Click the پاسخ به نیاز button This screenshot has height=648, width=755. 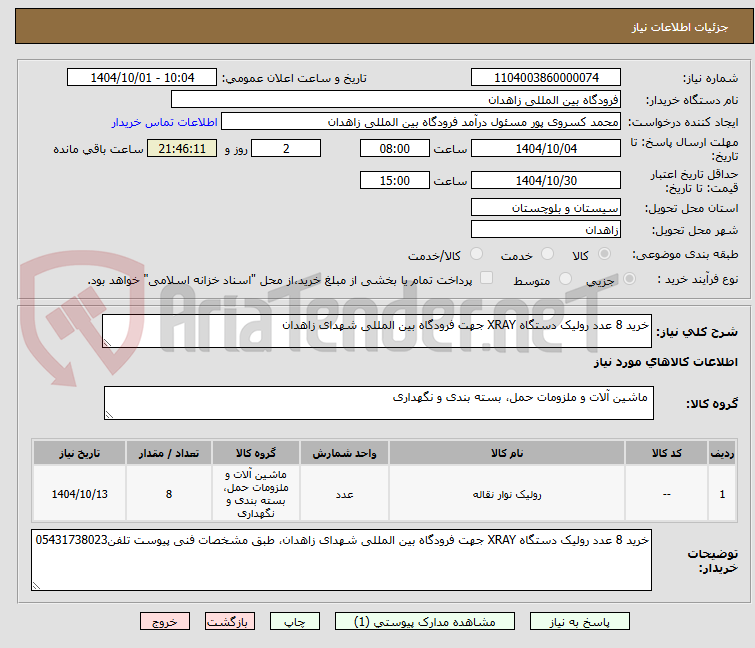coord(580,622)
